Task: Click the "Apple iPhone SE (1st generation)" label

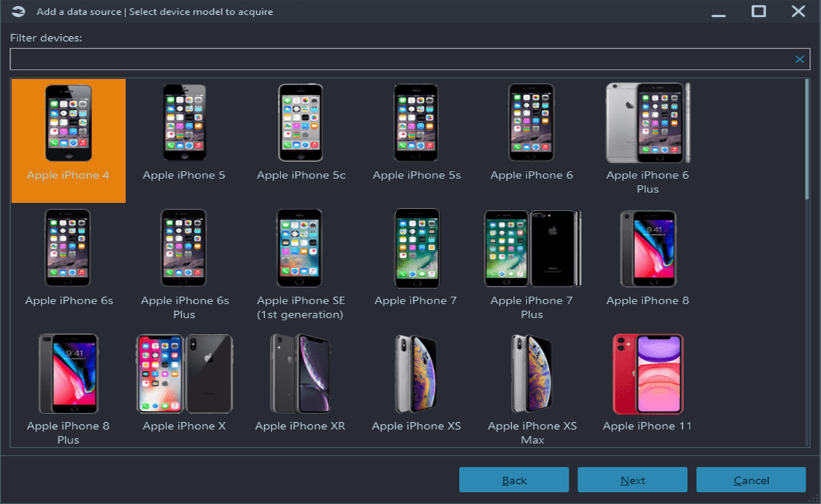Action: (x=300, y=307)
